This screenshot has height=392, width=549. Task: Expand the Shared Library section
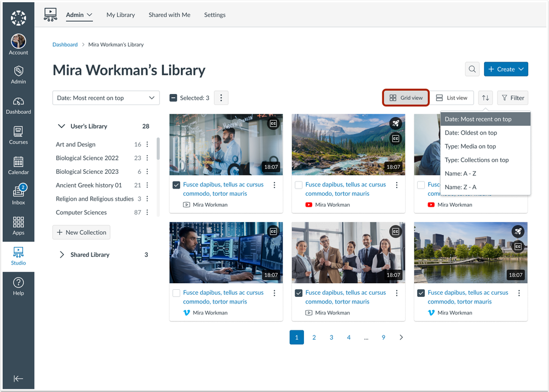coord(62,255)
